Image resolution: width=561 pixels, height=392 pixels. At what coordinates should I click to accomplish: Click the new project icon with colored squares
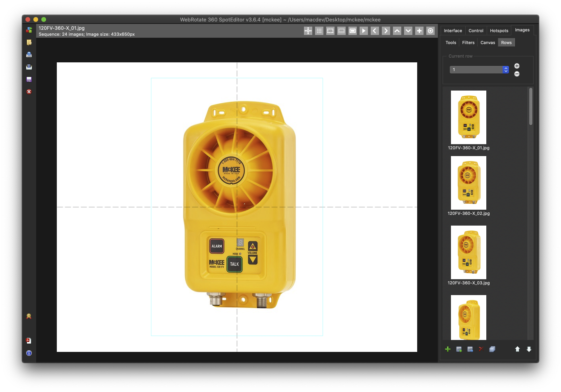(x=29, y=30)
